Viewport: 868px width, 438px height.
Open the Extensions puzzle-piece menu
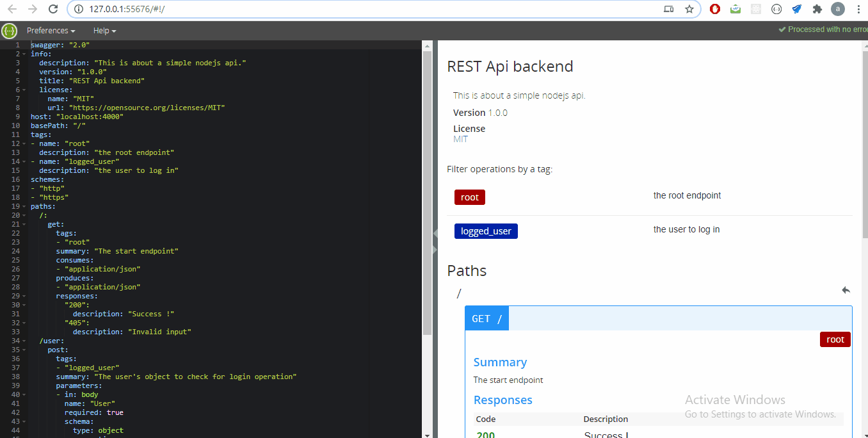pos(817,9)
